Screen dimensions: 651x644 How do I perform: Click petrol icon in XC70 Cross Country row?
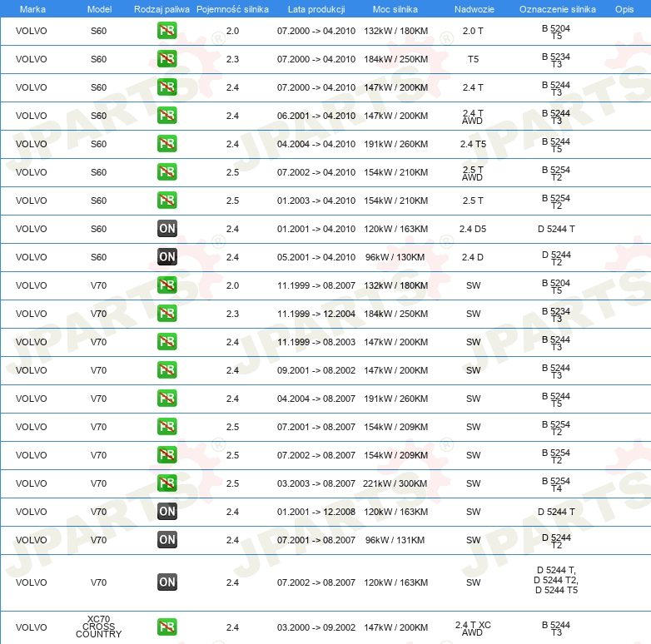click(x=167, y=627)
